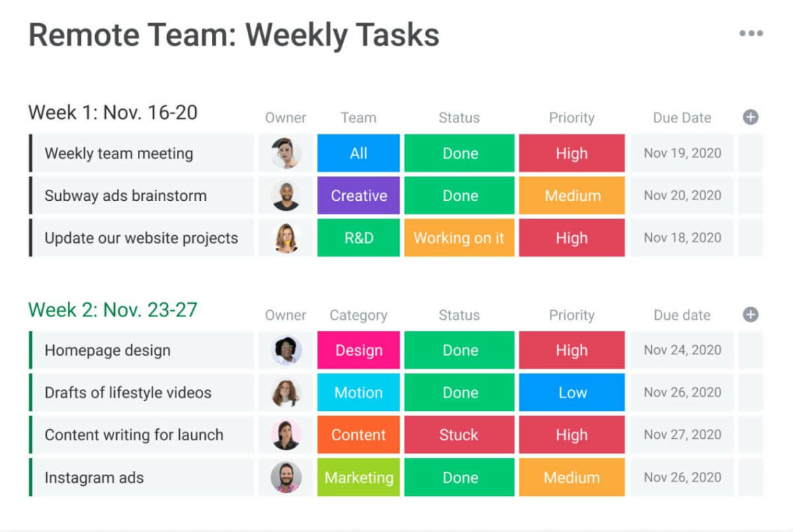The image size is (793, 532).
Task: Edit the due date for Subway ads brainstorm
Action: coord(682,195)
